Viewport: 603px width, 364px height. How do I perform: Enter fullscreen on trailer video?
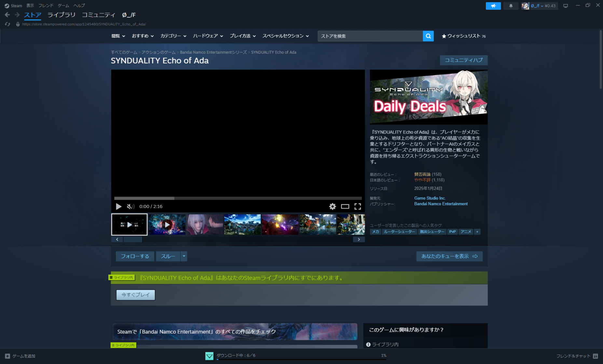coord(358,207)
